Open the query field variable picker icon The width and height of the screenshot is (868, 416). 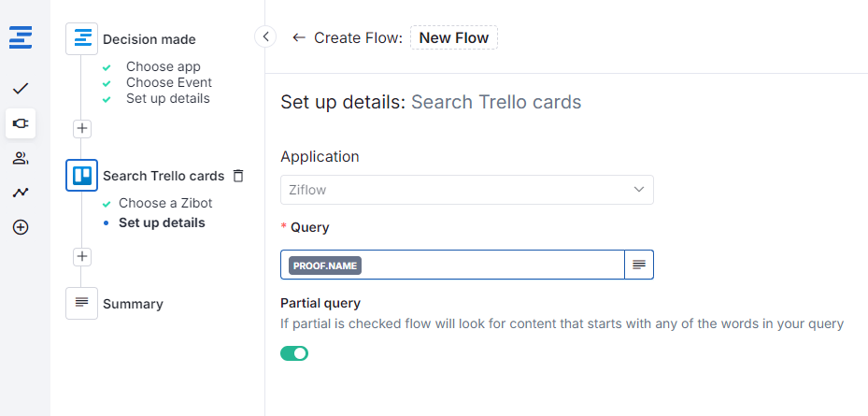click(639, 265)
